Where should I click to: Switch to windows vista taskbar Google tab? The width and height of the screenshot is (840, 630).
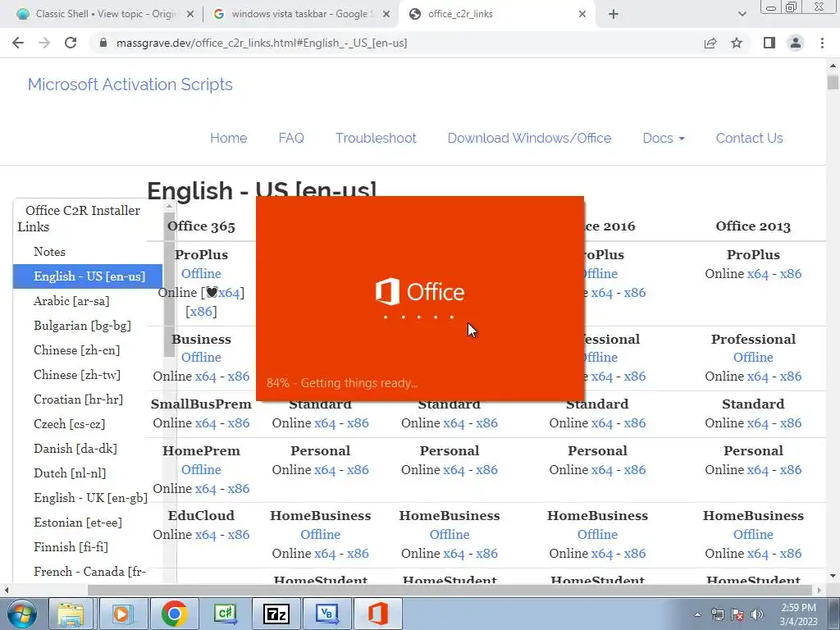tap(303, 14)
